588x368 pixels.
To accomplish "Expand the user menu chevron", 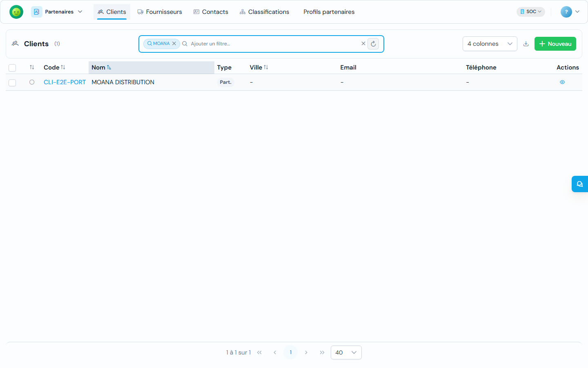I will [577, 12].
